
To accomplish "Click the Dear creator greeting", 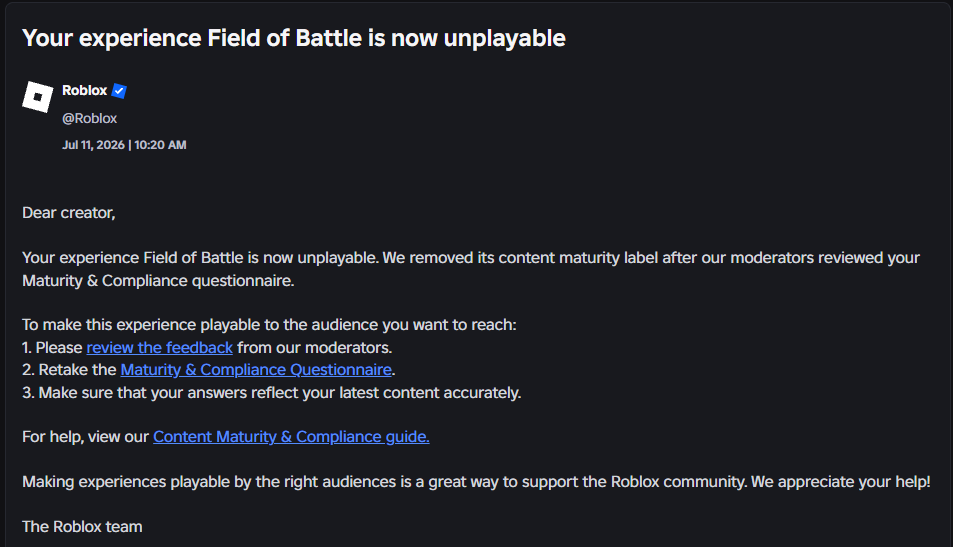I will point(69,213).
